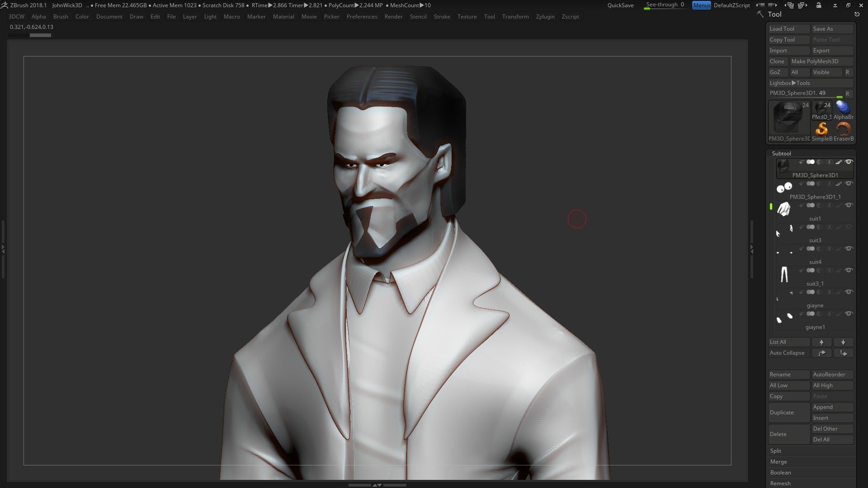
Task: Click the DefaultZScript button
Action: [731, 5]
